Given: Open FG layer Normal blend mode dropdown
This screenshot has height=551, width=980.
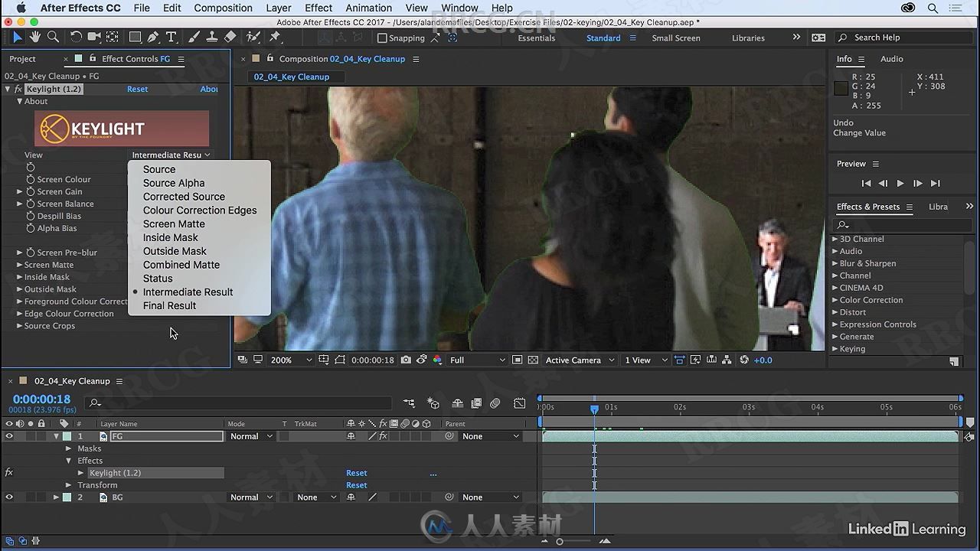Looking at the screenshot, I should 250,436.
